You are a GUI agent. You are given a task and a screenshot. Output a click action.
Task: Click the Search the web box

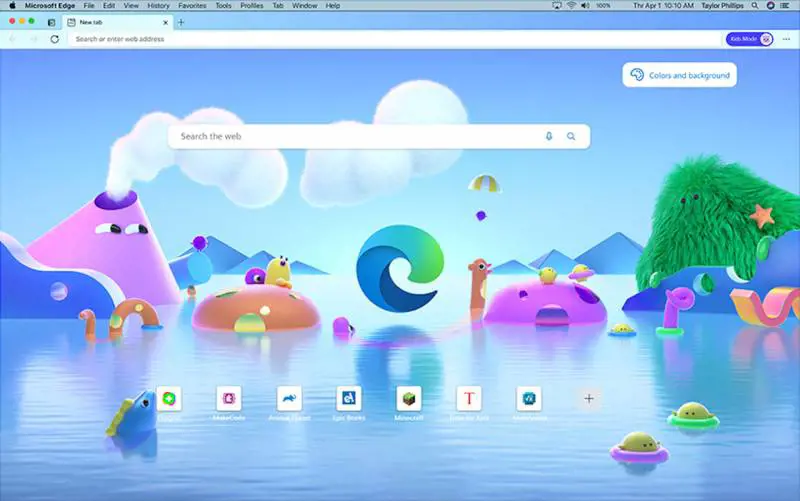pos(379,136)
